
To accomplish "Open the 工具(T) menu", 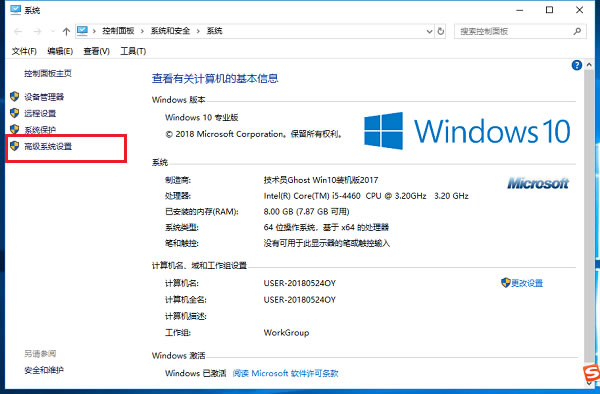I will pyautogui.click(x=133, y=51).
